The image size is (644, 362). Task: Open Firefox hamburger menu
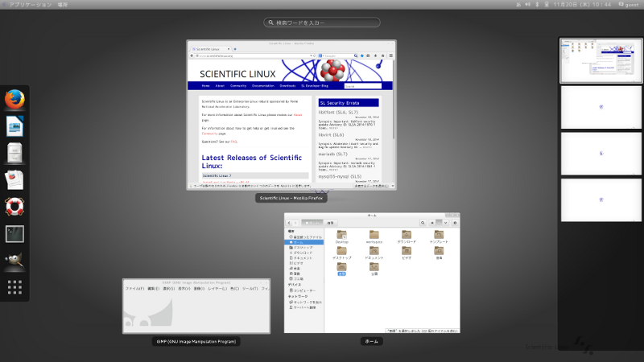(x=390, y=56)
